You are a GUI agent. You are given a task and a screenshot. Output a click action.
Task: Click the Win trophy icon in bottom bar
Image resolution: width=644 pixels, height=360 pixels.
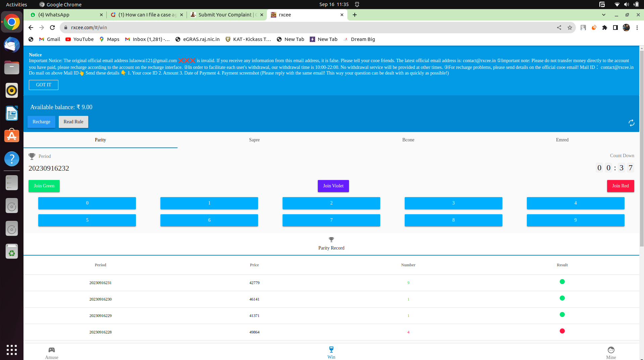(331, 350)
